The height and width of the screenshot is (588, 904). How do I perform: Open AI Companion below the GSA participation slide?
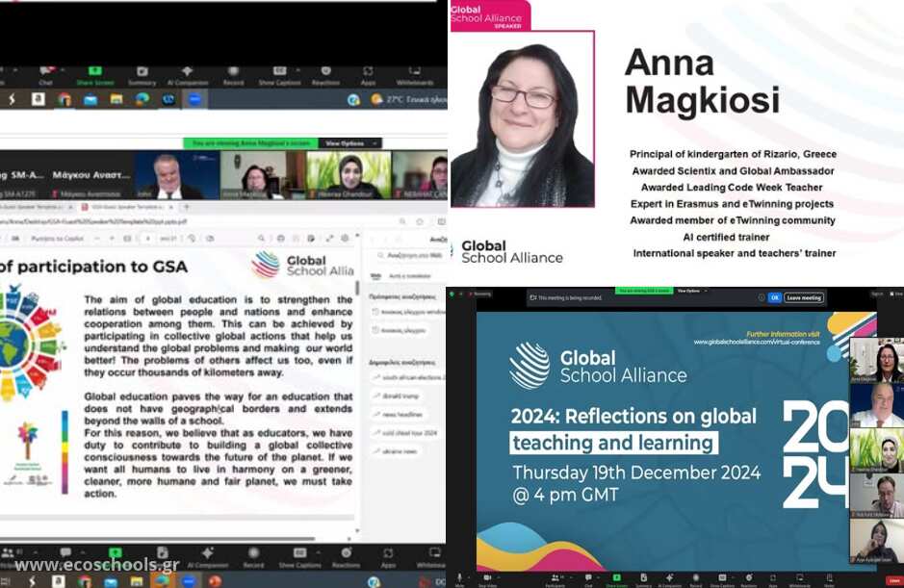[208, 557]
